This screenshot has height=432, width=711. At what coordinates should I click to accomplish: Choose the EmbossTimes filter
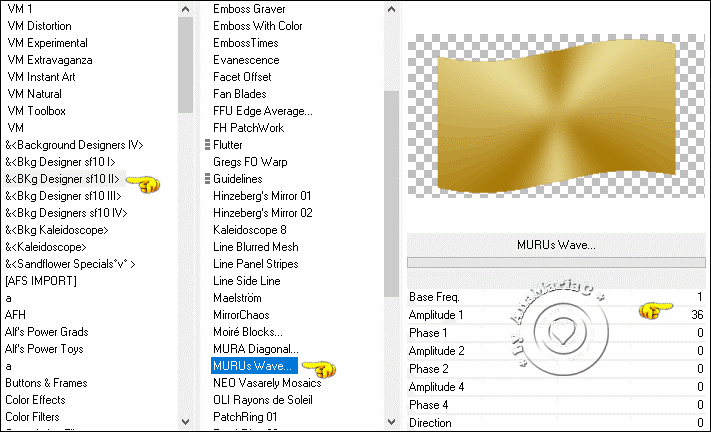pyautogui.click(x=246, y=43)
